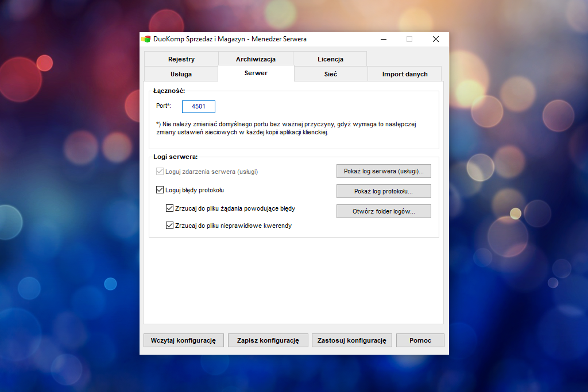Viewport: 588px width, 392px height.
Task: Go to the Usługa tab
Action: [x=181, y=74]
